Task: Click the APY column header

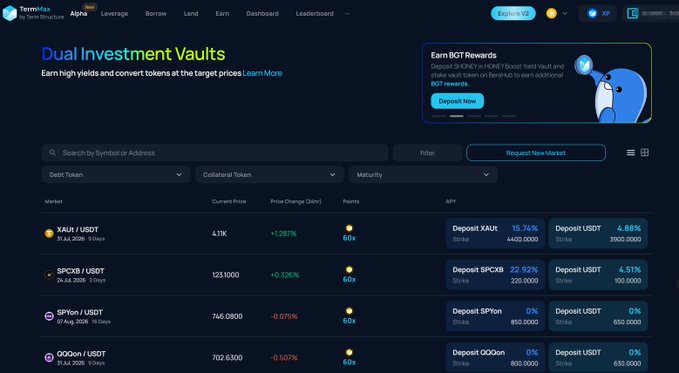Action: pos(451,201)
